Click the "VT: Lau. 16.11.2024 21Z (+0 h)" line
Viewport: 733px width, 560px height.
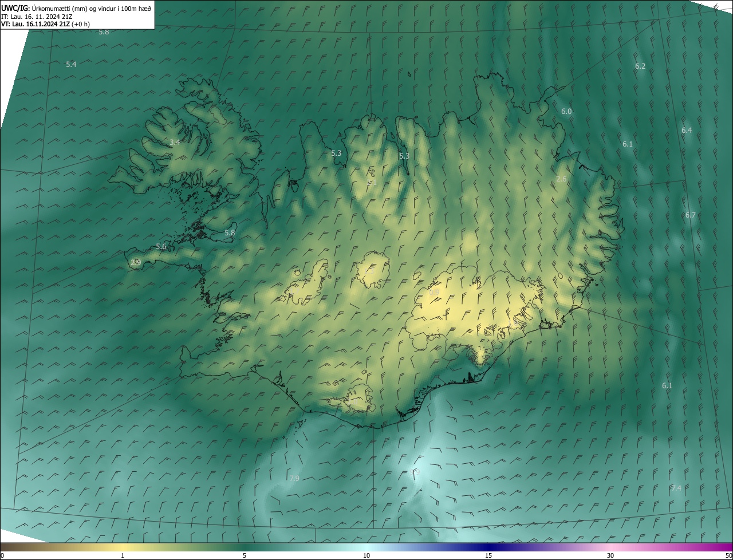(46, 24)
